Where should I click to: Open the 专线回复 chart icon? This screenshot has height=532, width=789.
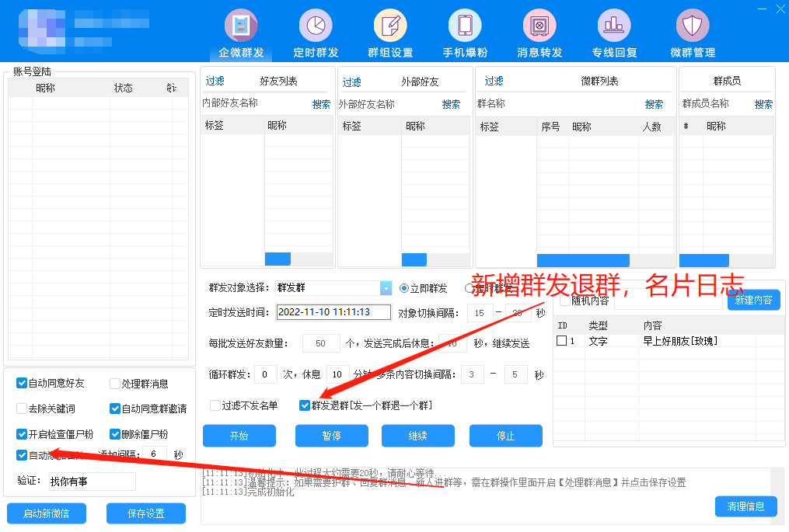point(614,26)
